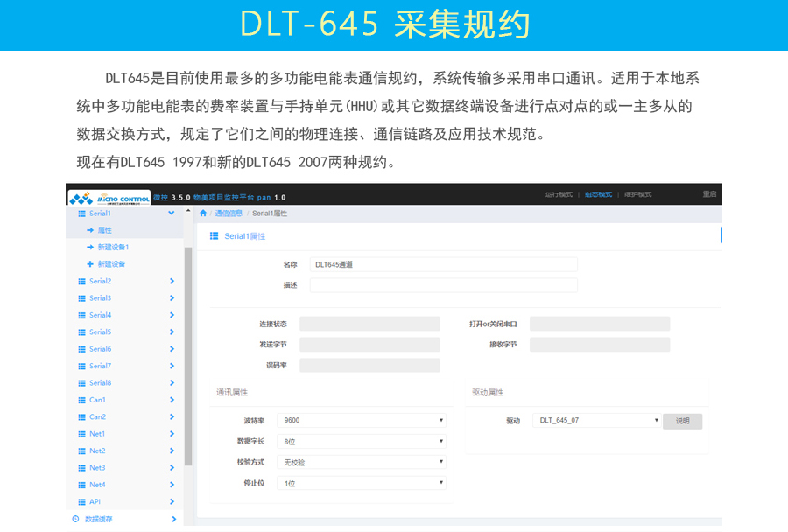Click the 新建设备1 arrow icon
788x532 pixels.
[88, 247]
